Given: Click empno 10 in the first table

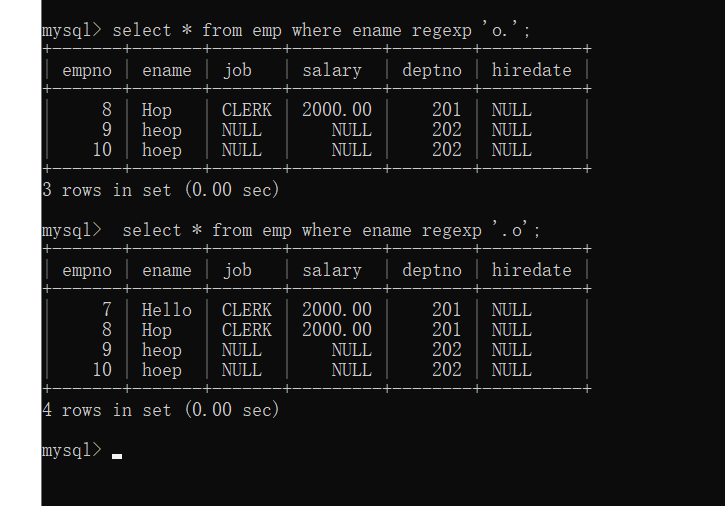Looking at the screenshot, I should (x=102, y=150).
